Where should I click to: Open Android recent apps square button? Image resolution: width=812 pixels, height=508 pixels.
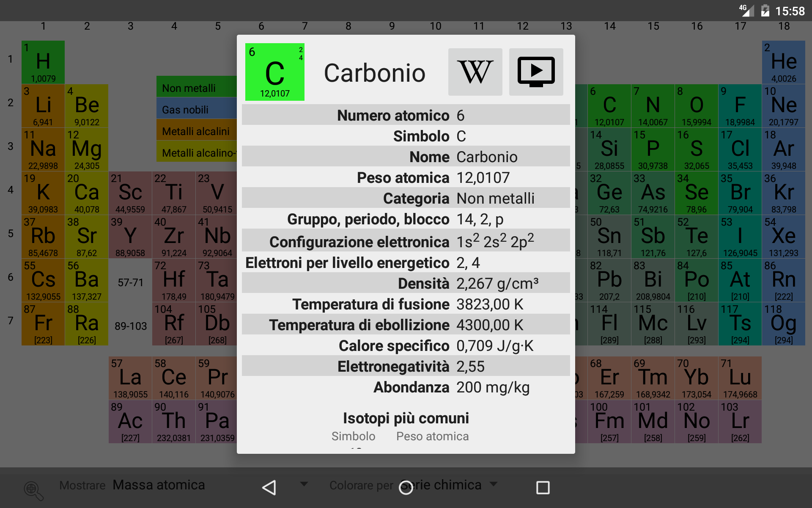543,487
